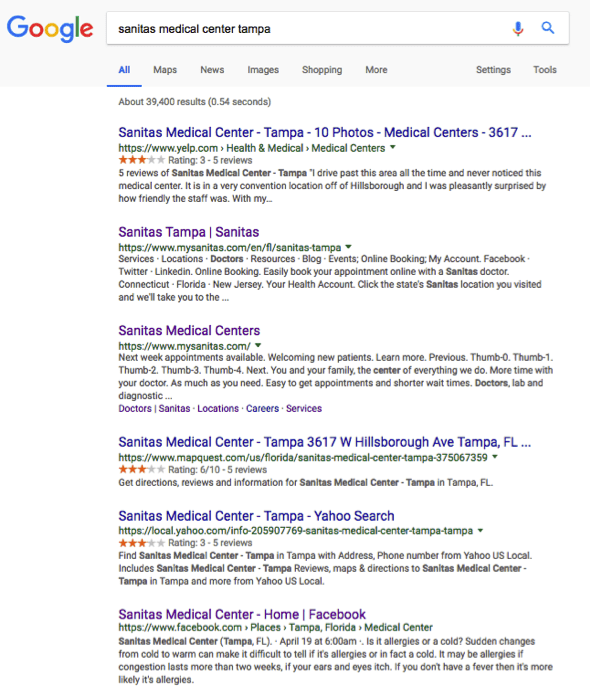Expand arrow beside mapquest.com URL
Viewport: 591px width, 696px height.
pyautogui.click(x=495, y=456)
